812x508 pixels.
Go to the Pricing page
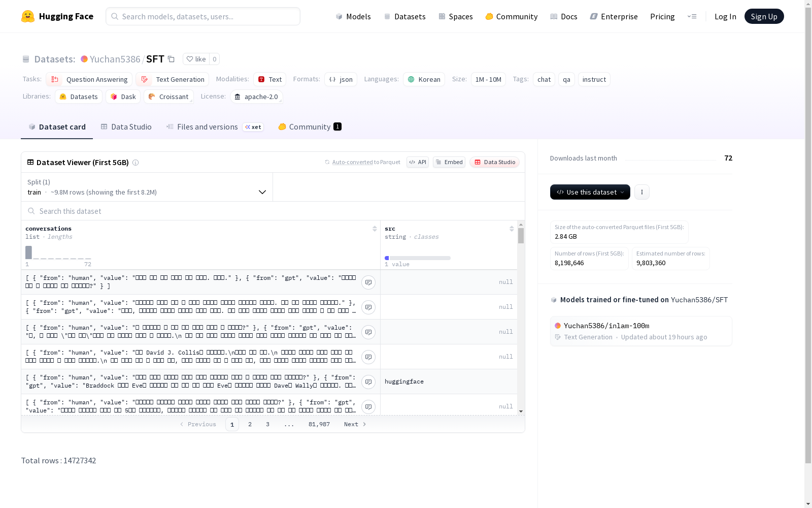tap(662, 16)
